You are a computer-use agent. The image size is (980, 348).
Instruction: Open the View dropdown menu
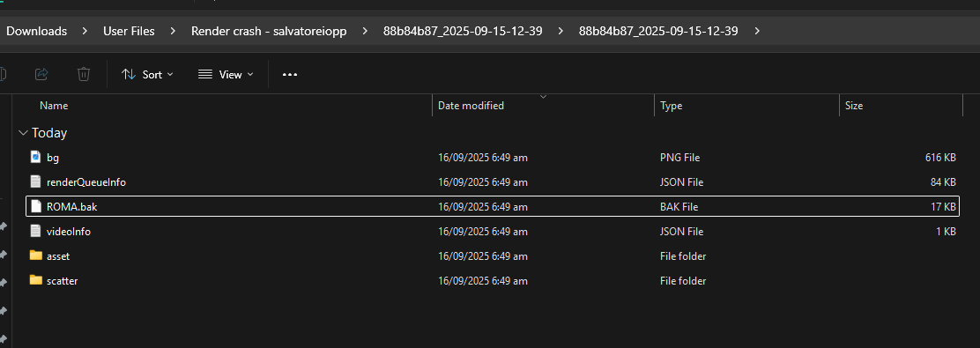(x=226, y=74)
